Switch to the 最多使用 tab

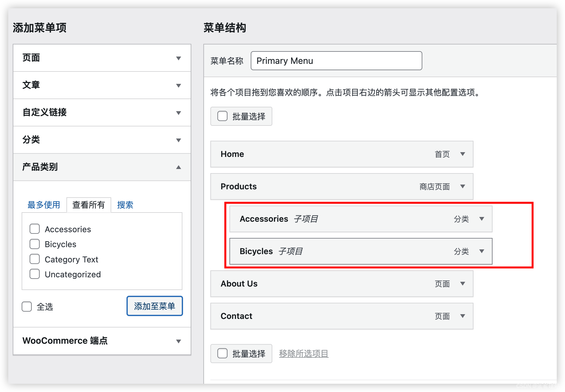44,205
